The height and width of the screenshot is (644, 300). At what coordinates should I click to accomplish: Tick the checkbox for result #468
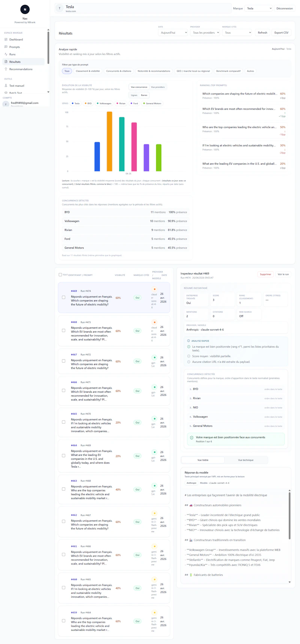point(63,331)
